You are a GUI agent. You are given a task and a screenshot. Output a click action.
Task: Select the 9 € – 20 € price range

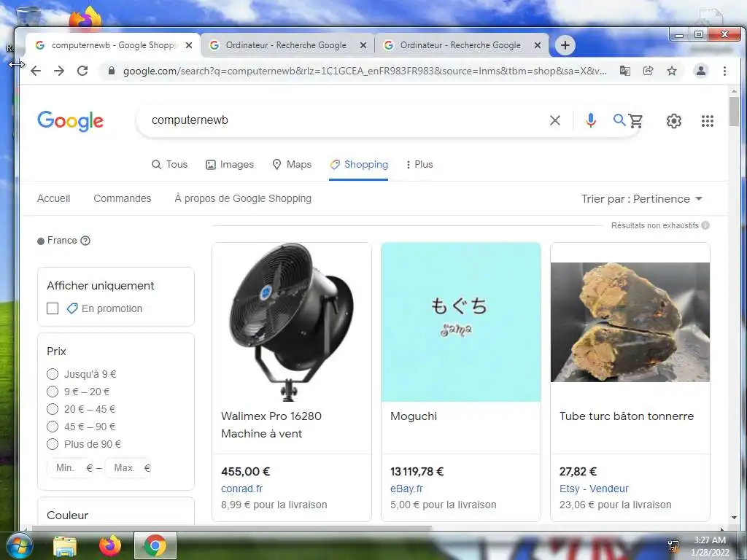pyautogui.click(x=53, y=392)
